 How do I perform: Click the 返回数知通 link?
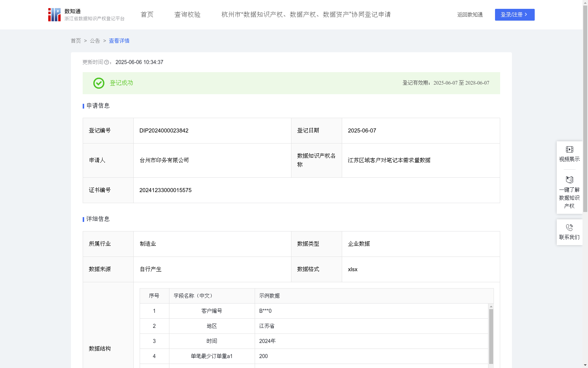(470, 15)
